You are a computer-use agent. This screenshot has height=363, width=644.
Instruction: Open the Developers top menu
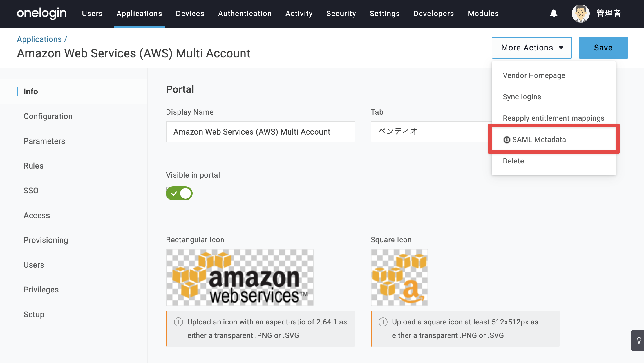click(434, 14)
